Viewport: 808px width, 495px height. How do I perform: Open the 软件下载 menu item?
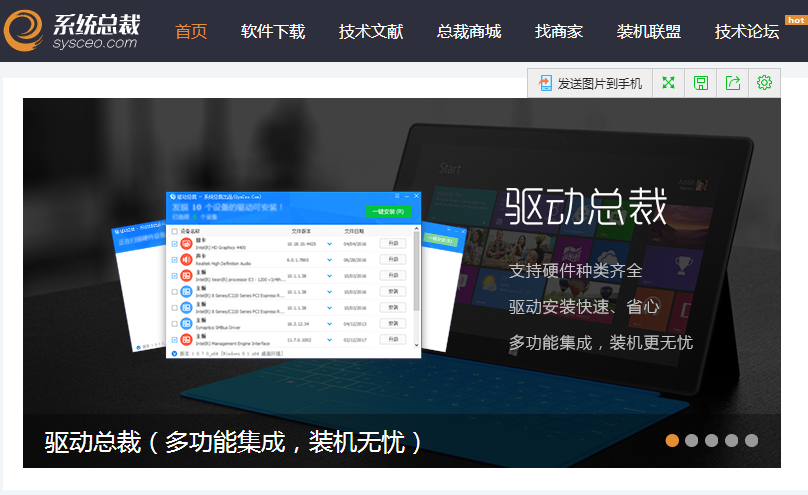coord(273,31)
